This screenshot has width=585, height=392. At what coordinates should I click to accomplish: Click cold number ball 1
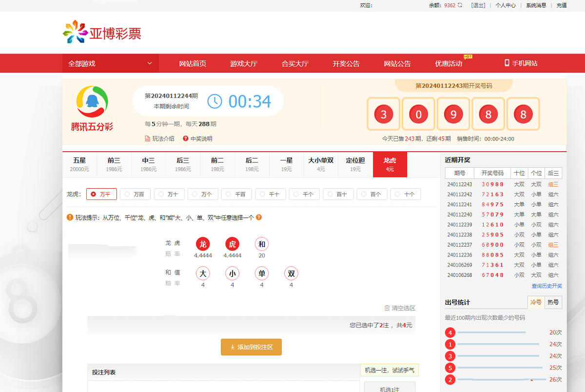[x=450, y=344]
